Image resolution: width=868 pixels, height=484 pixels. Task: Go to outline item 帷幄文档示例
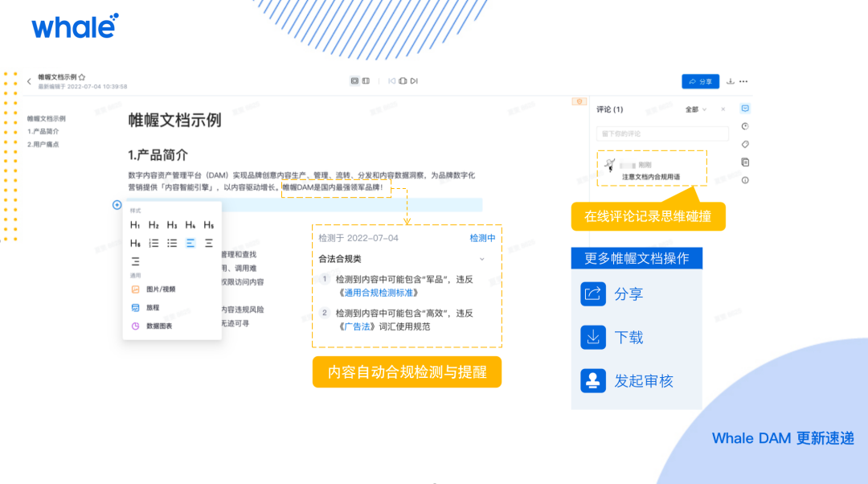coord(47,118)
